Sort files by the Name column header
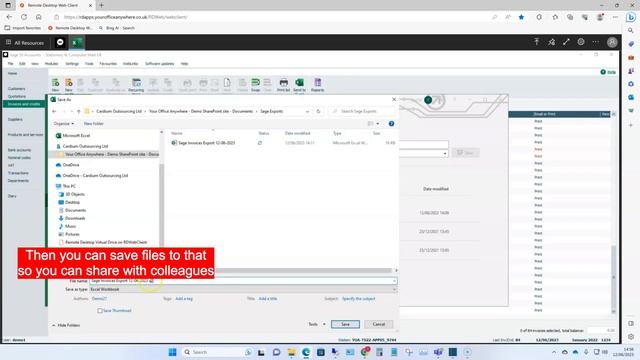 (x=177, y=133)
